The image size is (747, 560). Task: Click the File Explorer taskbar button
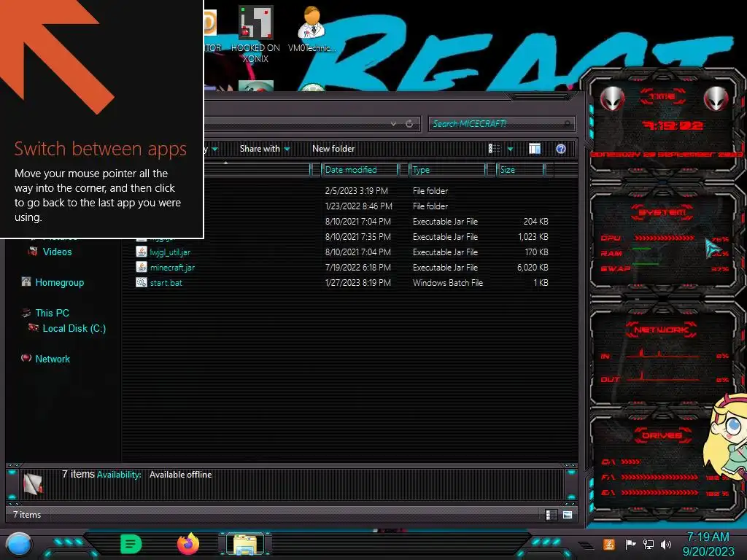[245, 544]
